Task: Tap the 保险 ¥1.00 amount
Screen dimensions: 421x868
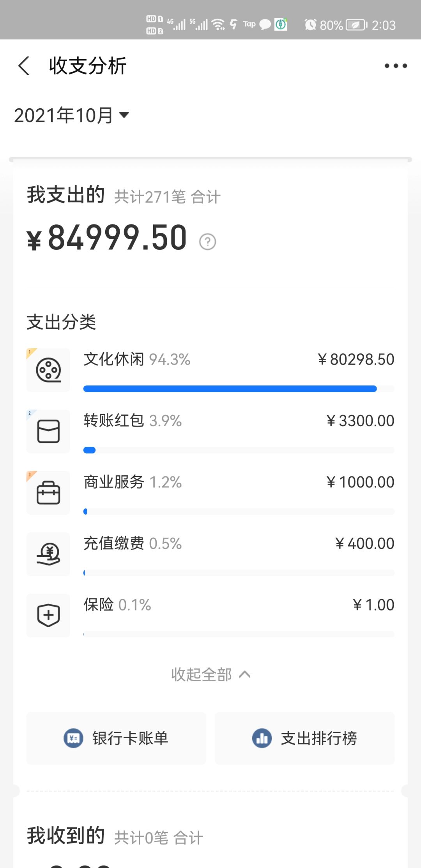Action: coord(373,605)
